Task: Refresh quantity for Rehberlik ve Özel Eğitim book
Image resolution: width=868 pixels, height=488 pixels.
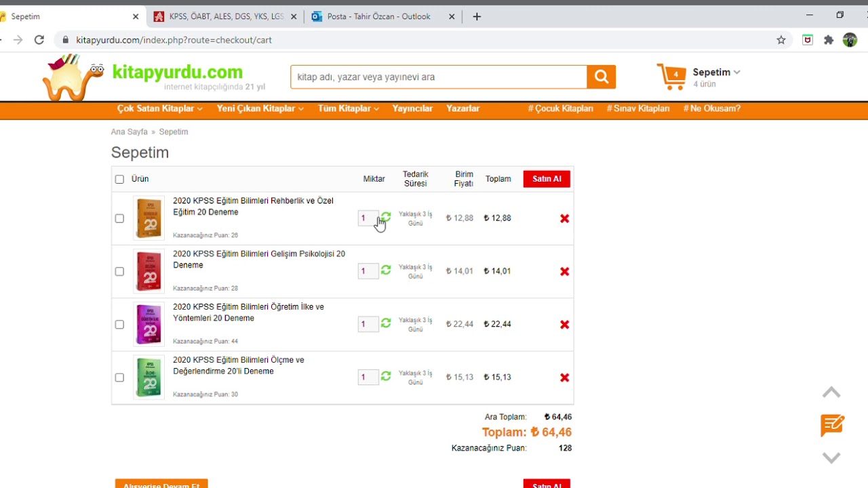Action: 386,218
